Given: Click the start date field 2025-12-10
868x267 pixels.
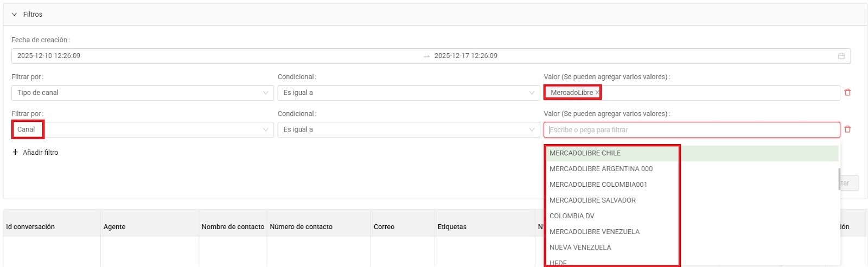Looking at the screenshot, I should point(49,56).
